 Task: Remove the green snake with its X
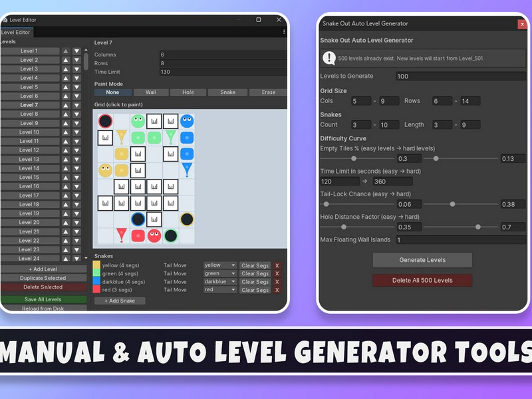pyautogui.click(x=277, y=273)
